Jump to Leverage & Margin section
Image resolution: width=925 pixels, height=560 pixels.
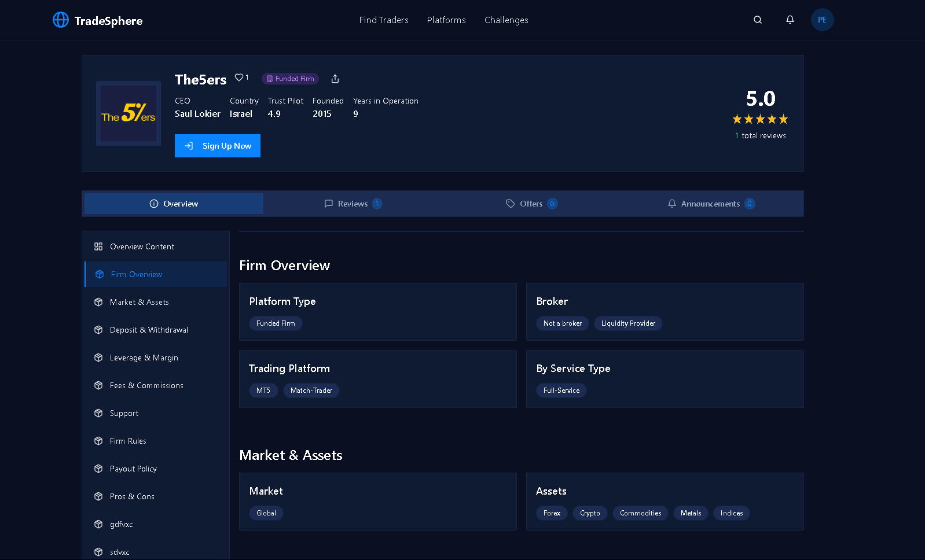coord(156,358)
